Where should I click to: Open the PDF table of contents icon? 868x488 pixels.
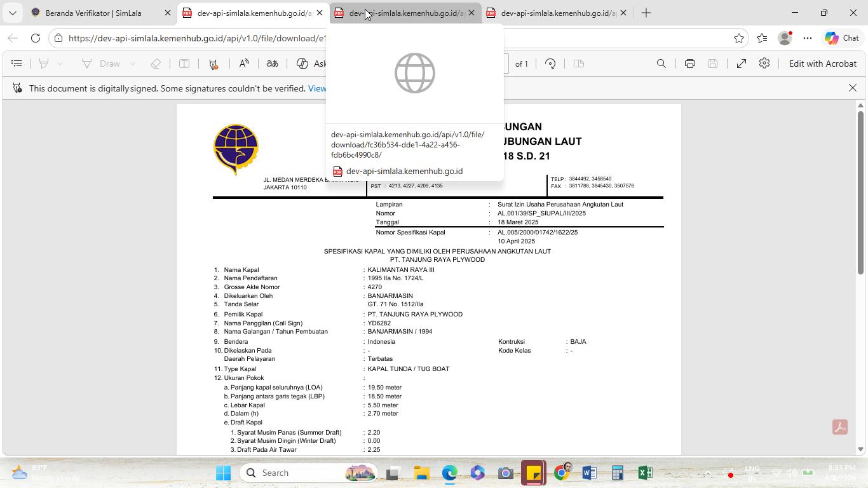click(17, 64)
